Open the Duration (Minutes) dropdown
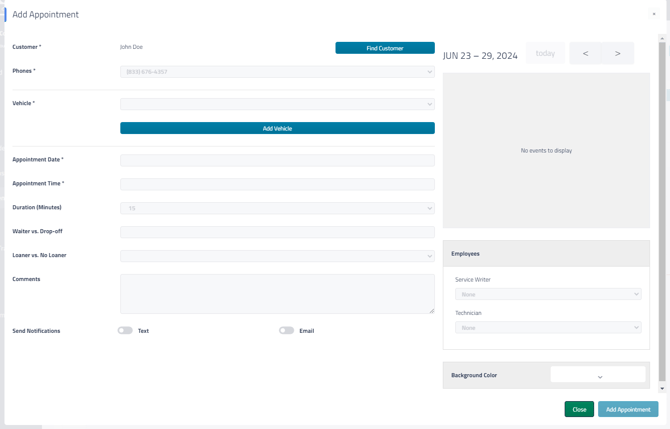The image size is (670, 429). (x=277, y=208)
